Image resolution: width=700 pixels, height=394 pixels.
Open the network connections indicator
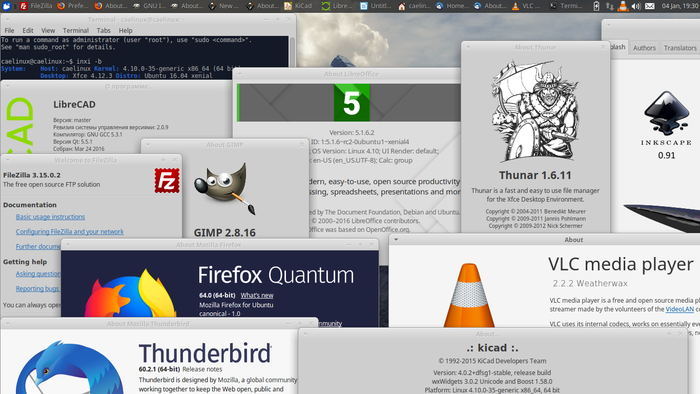tap(609, 6)
